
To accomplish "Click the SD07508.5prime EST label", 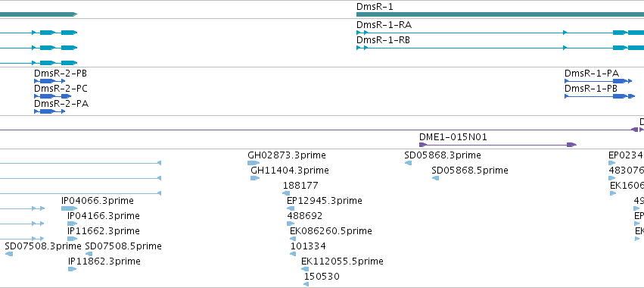I will pos(123,246).
